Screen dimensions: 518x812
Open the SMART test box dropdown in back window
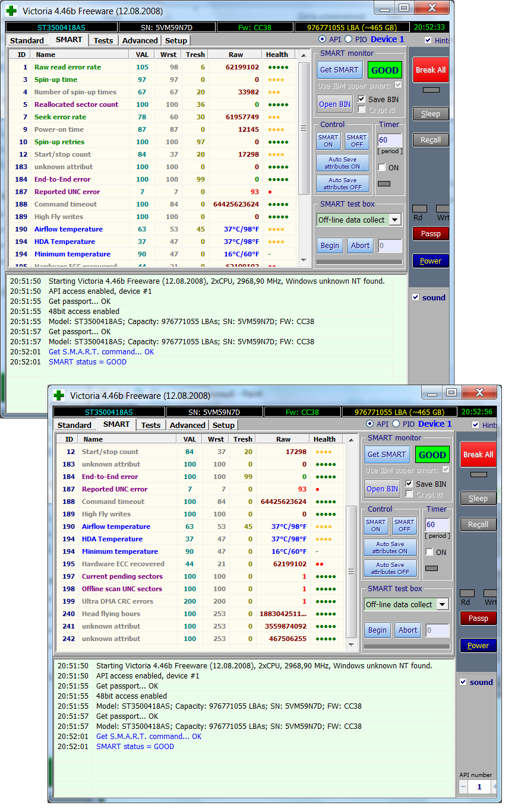[395, 220]
